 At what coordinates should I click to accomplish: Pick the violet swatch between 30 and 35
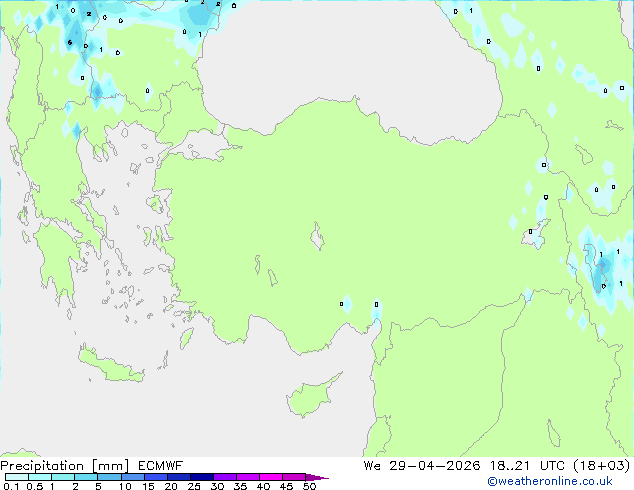(x=224, y=477)
